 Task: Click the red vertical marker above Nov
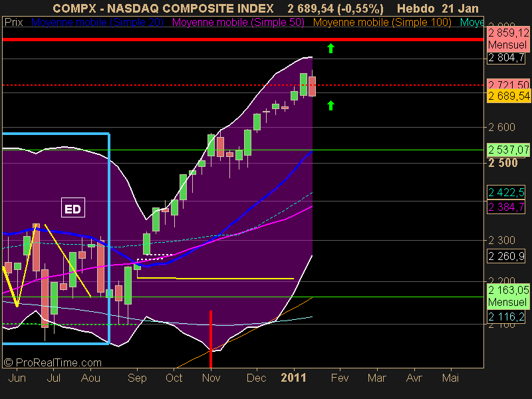tap(211, 339)
